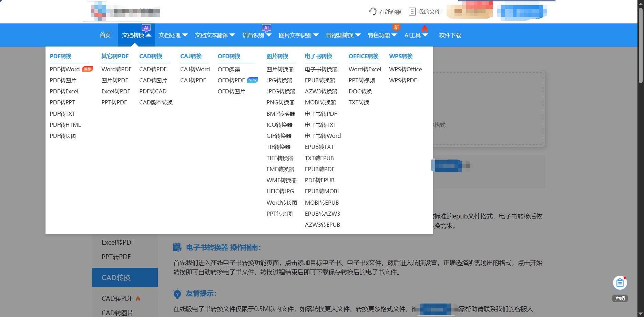This screenshot has width=644, height=317.
Task: Click the lightbulb icon next to 友情提示
Action: 177,294
